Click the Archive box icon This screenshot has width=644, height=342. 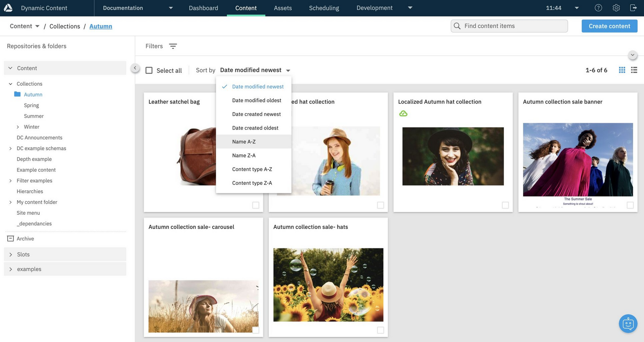click(11, 238)
